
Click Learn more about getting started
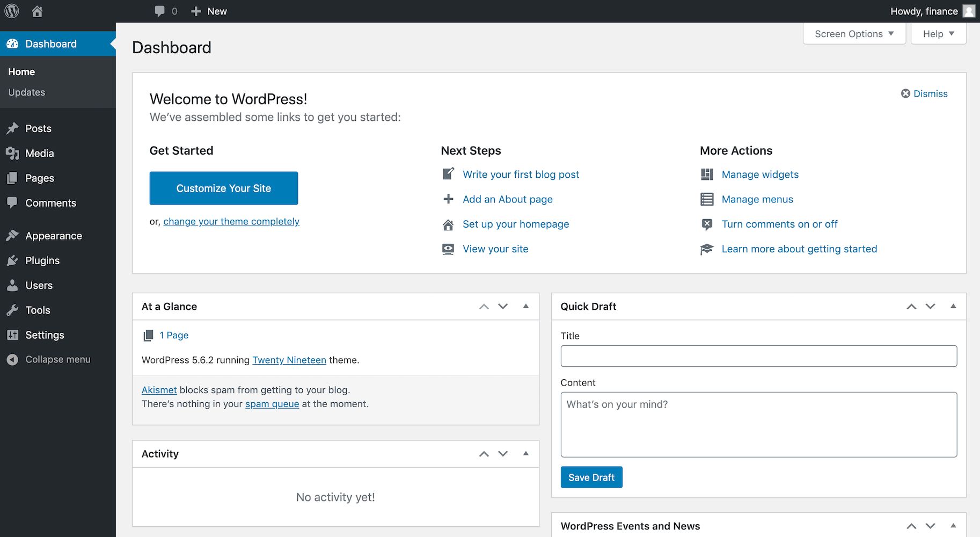[x=799, y=249]
